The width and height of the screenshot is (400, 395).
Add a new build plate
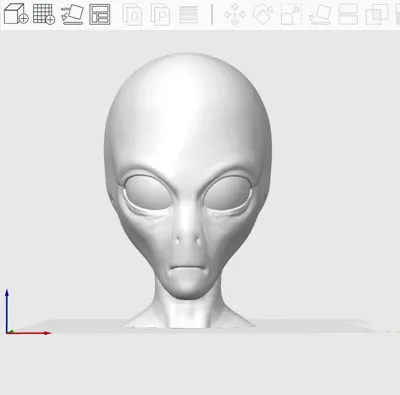(x=44, y=14)
